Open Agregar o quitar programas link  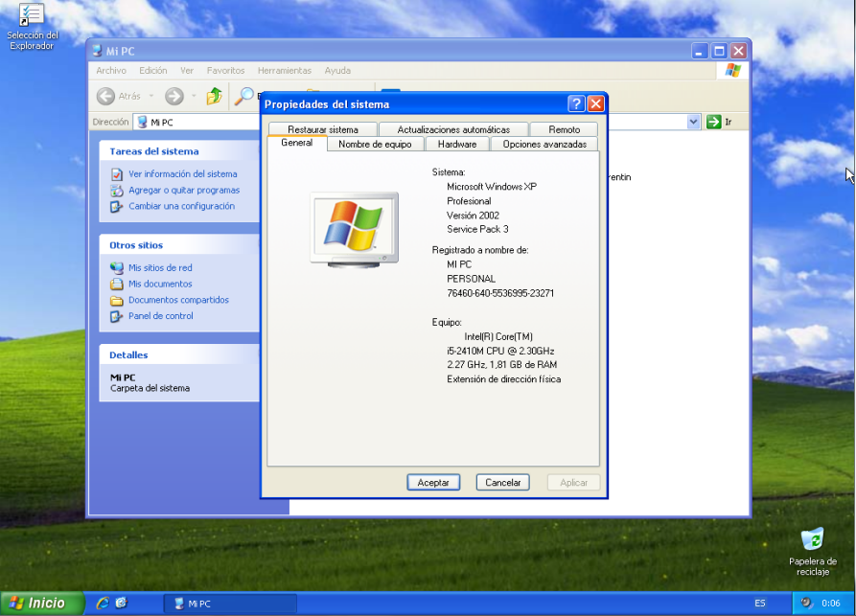[x=184, y=191]
